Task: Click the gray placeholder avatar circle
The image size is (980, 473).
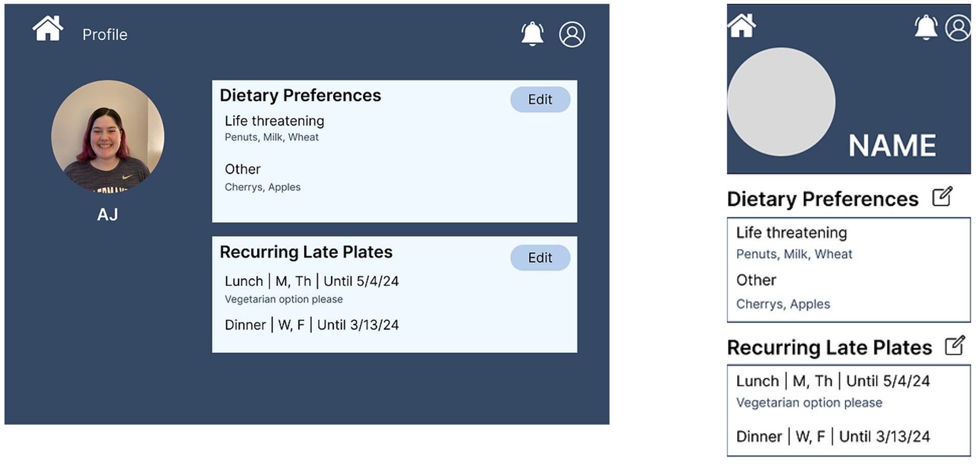Action: point(781,102)
